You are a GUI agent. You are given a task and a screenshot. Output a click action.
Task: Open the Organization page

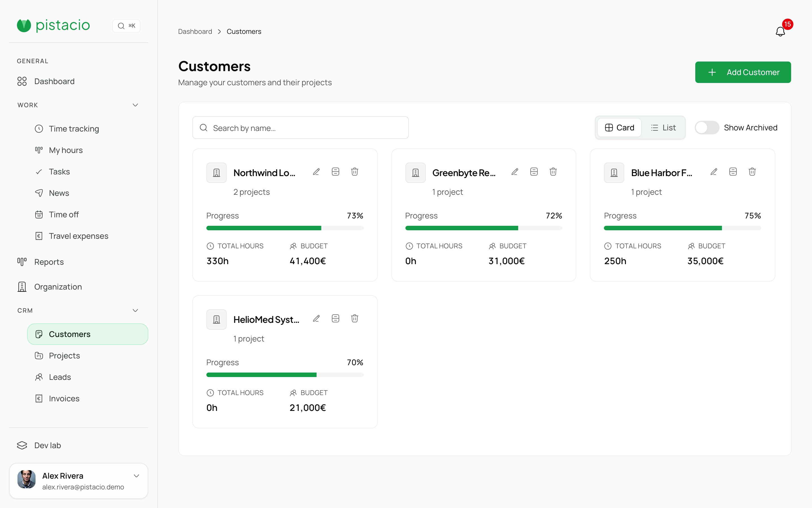point(78,287)
